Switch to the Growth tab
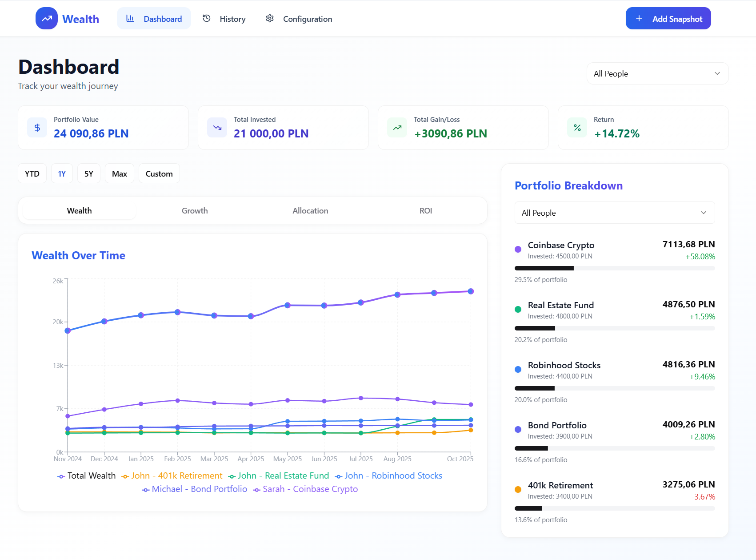Image resolution: width=756 pixels, height=560 pixels. pos(195,210)
